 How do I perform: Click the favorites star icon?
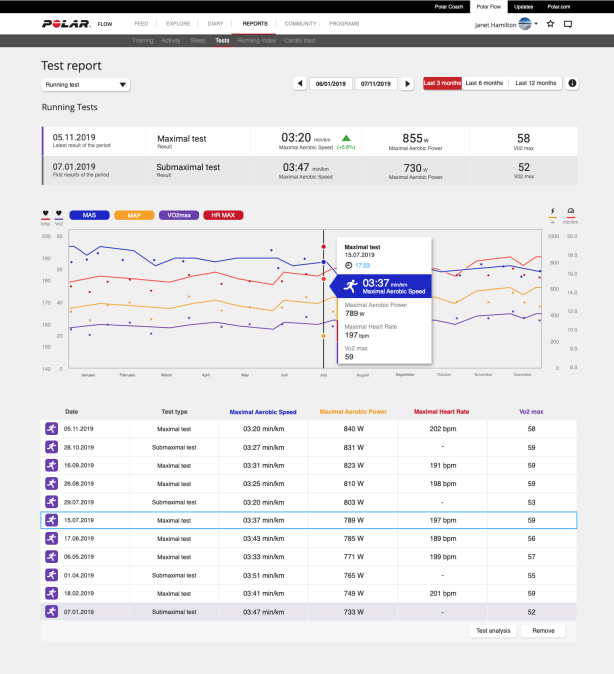pyautogui.click(x=551, y=23)
